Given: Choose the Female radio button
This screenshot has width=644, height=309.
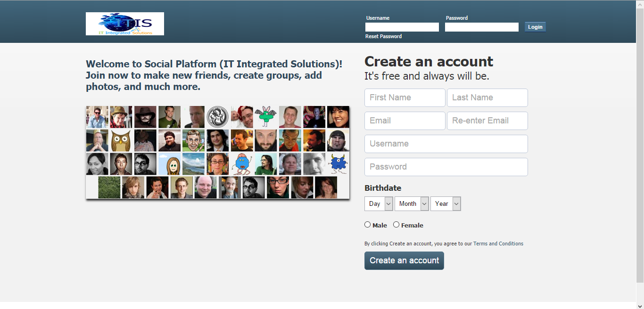Looking at the screenshot, I should [x=396, y=225].
